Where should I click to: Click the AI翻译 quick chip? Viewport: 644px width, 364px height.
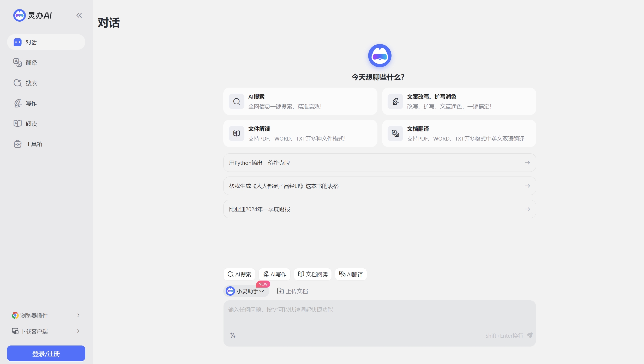pyautogui.click(x=351, y=274)
